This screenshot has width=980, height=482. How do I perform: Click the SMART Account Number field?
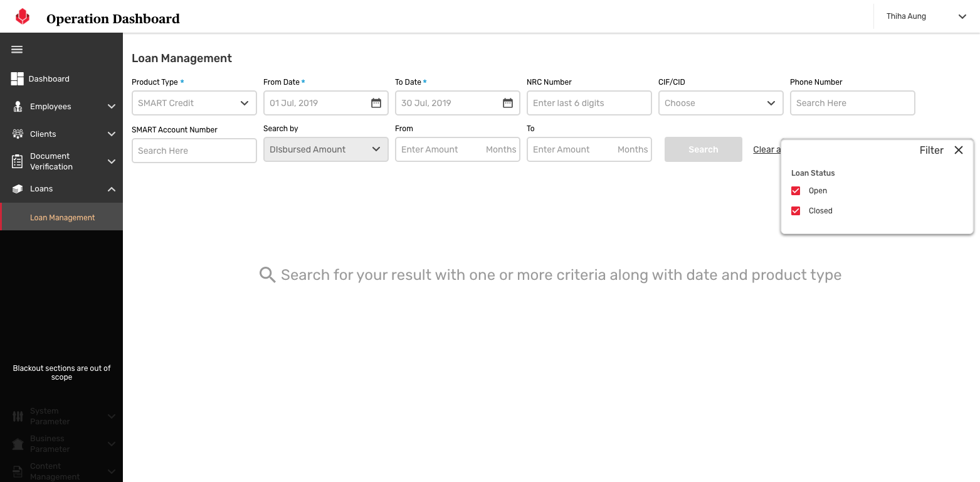point(194,151)
